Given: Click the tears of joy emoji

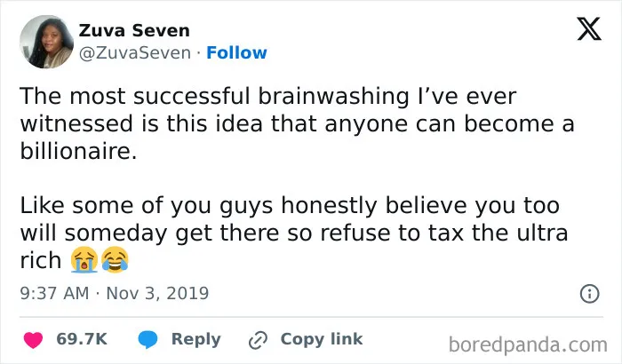Looking at the screenshot, I should (115, 259).
